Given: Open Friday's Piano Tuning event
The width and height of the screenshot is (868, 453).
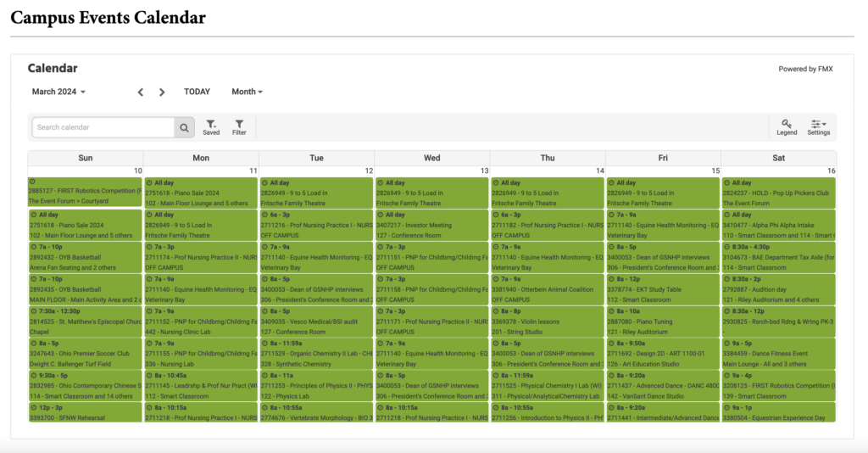Looking at the screenshot, I should [x=662, y=322].
